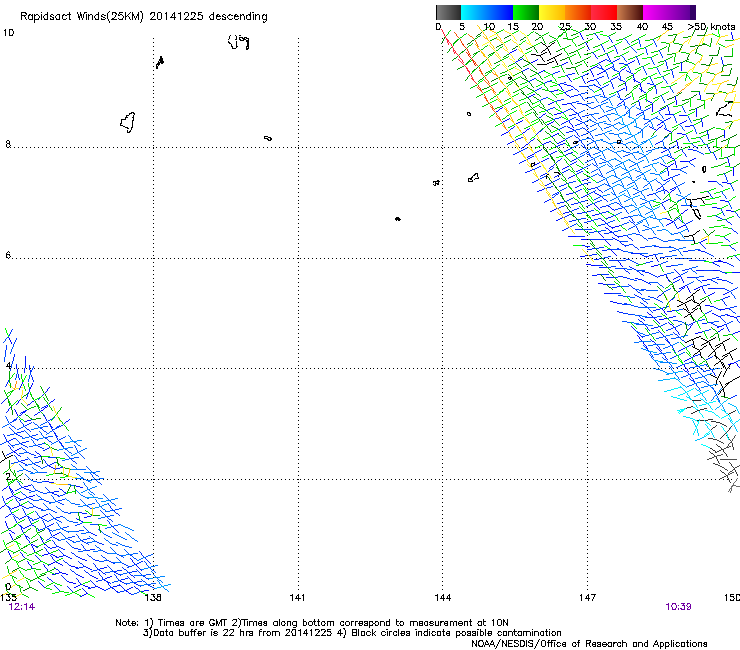Click longitude label '141'
Viewport: 740px width, 650px height.
coord(297,598)
